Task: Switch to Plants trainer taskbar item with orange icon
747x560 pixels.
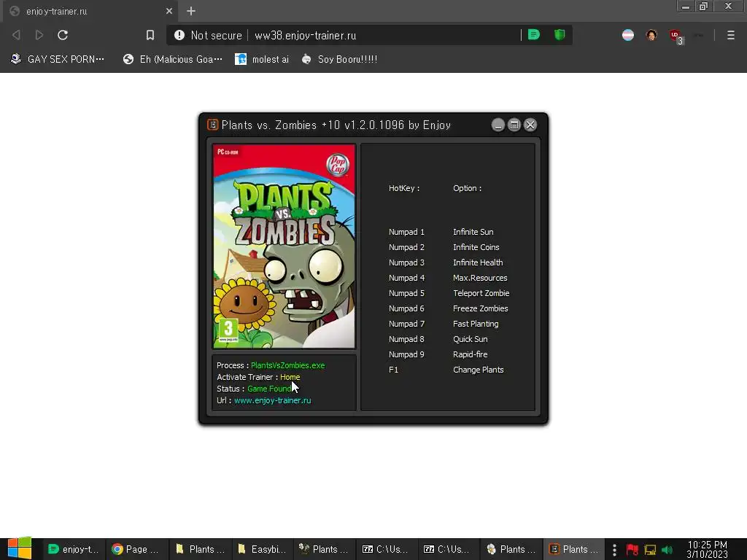Action: pos(573,549)
